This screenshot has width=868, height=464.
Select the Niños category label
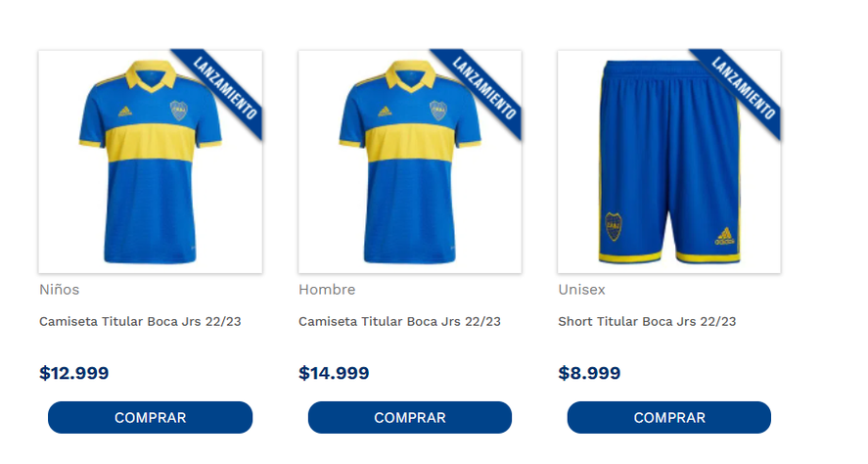pyautogui.click(x=60, y=289)
